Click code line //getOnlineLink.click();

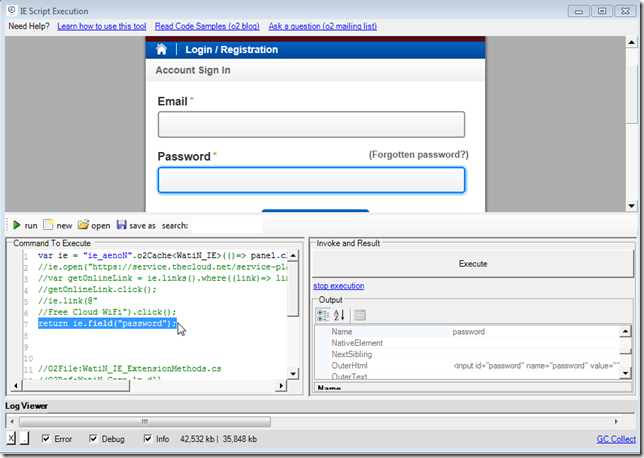[97, 290]
